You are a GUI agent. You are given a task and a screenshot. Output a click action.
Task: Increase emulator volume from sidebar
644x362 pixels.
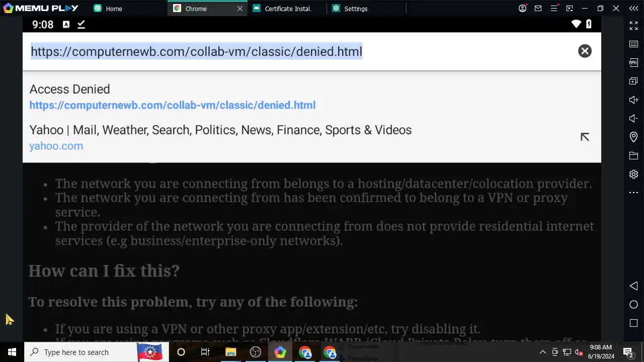point(633,100)
